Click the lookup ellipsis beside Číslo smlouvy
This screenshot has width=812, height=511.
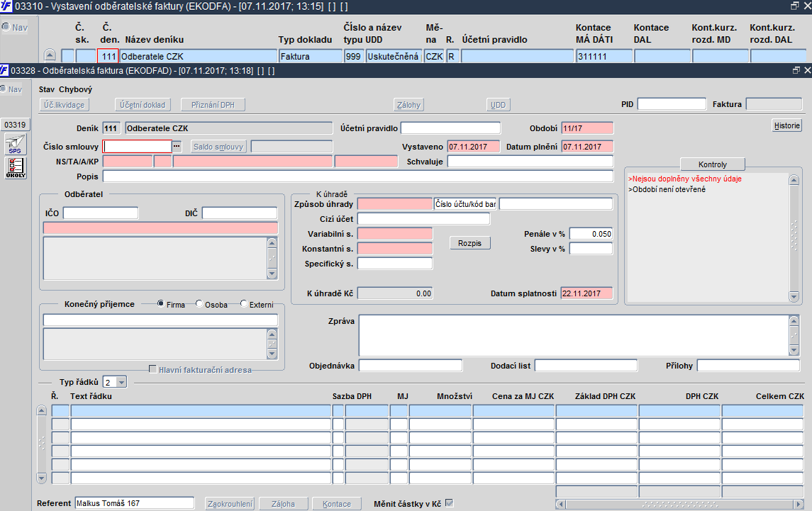(177, 147)
